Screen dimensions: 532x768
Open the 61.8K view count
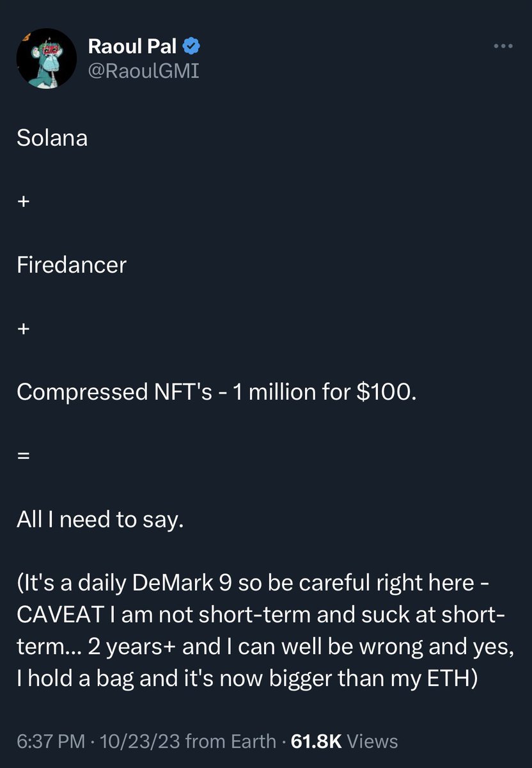[x=317, y=742]
